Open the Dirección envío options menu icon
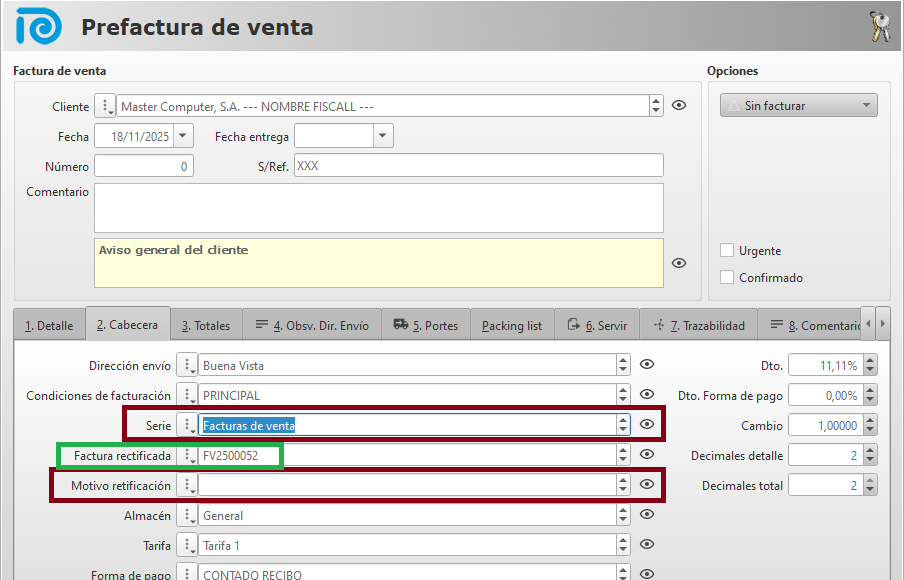Image resolution: width=904 pixels, height=580 pixels. tap(187, 366)
